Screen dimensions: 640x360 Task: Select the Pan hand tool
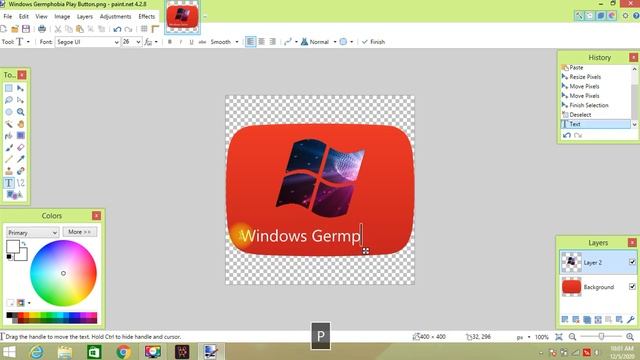tap(20, 124)
